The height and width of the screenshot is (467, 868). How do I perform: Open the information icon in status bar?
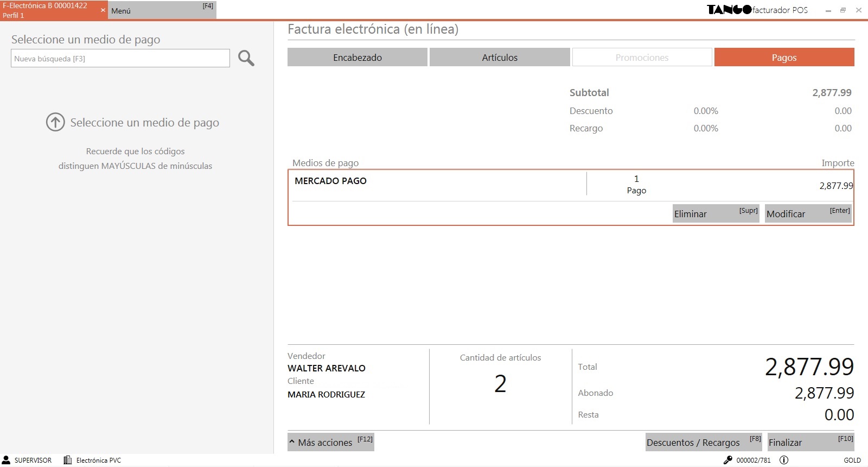tap(784, 460)
